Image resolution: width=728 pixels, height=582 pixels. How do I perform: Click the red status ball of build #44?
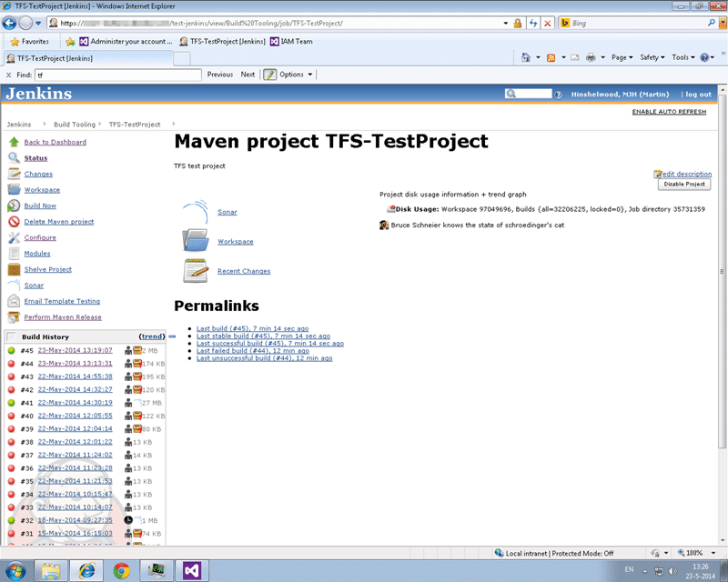pos(12,364)
